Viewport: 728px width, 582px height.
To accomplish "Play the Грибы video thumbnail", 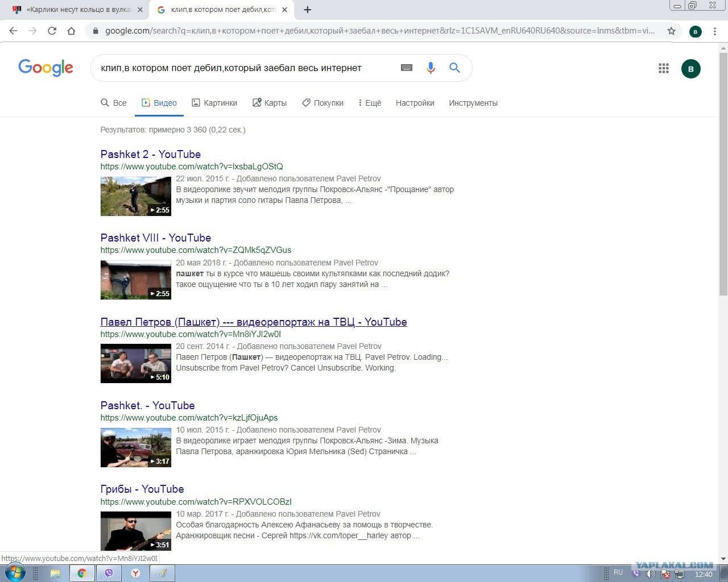I will (x=136, y=531).
